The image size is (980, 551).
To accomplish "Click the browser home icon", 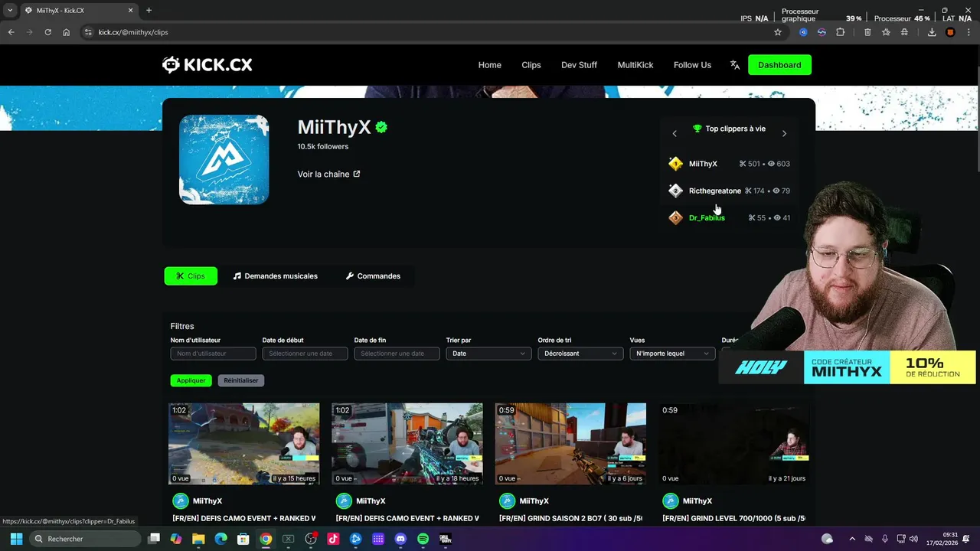I will (67, 32).
